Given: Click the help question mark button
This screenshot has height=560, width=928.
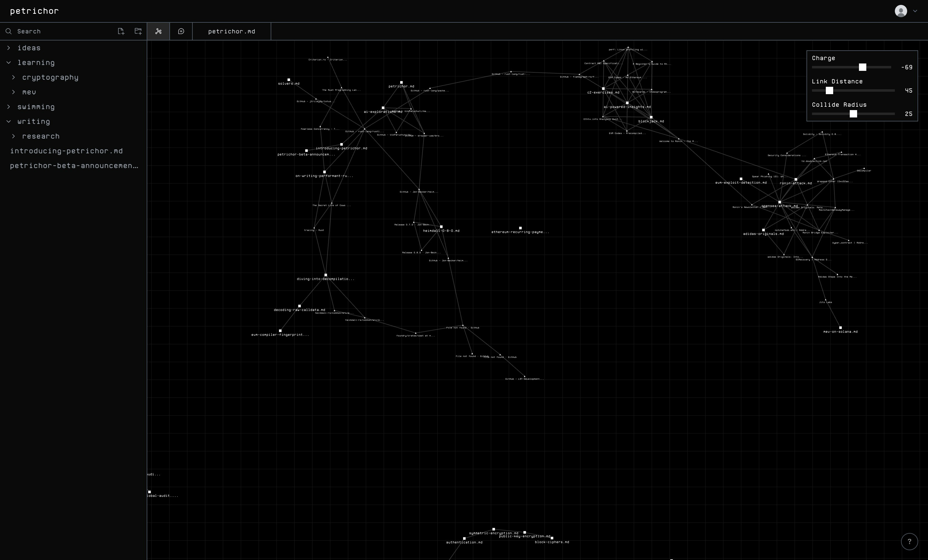Looking at the screenshot, I should tap(909, 542).
